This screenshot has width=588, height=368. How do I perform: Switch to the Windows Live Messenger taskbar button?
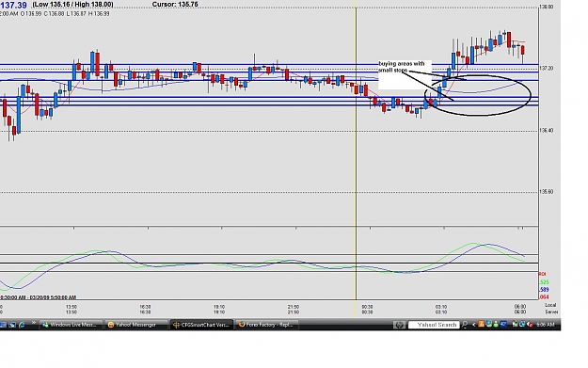71,325
